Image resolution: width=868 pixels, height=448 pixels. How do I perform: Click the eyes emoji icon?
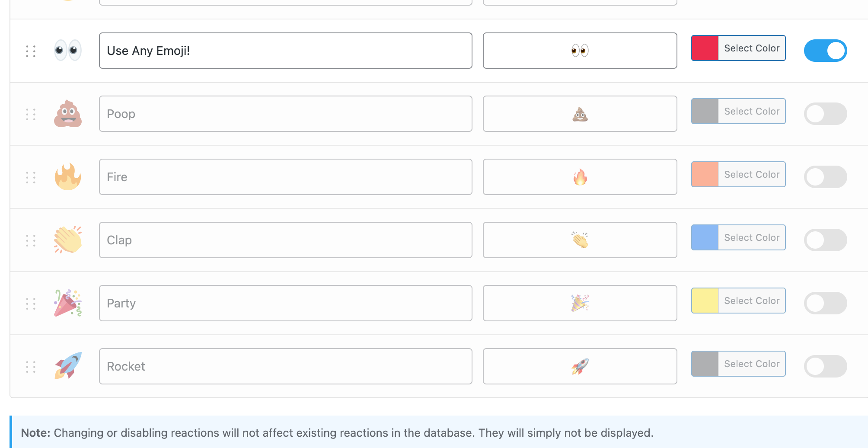[x=68, y=50]
